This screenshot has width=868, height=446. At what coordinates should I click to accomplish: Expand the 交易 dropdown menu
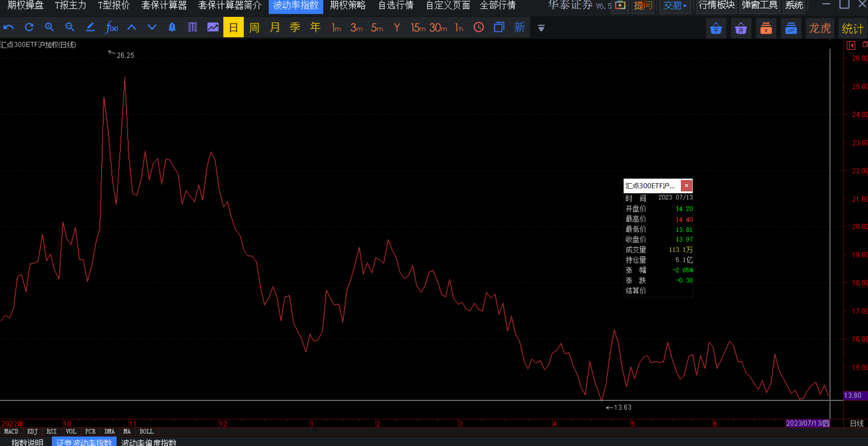[x=675, y=5]
